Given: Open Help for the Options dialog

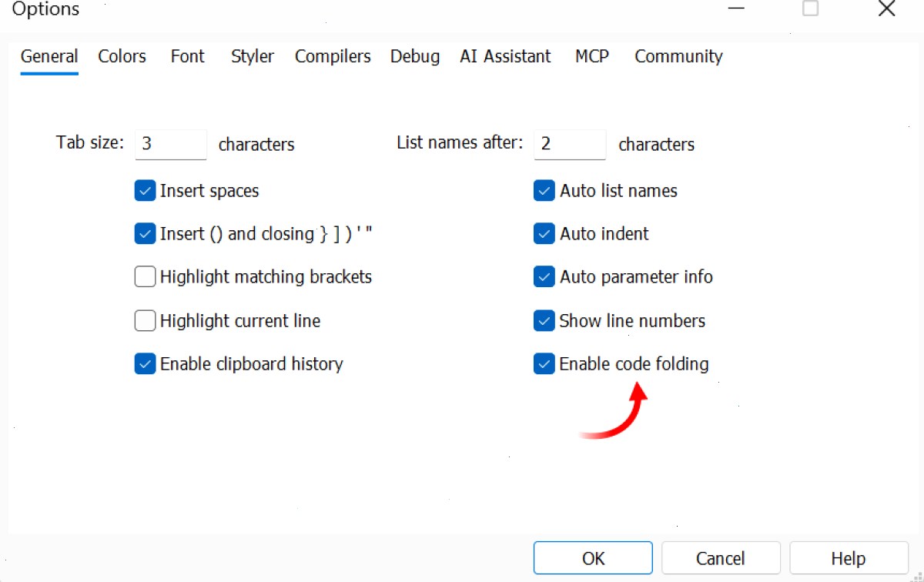Looking at the screenshot, I should [849, 558].
